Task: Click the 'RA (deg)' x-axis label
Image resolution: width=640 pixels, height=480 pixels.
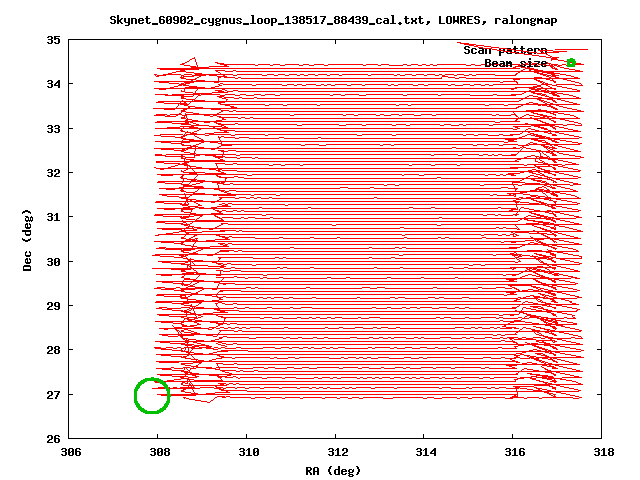Action: (333, 471)
